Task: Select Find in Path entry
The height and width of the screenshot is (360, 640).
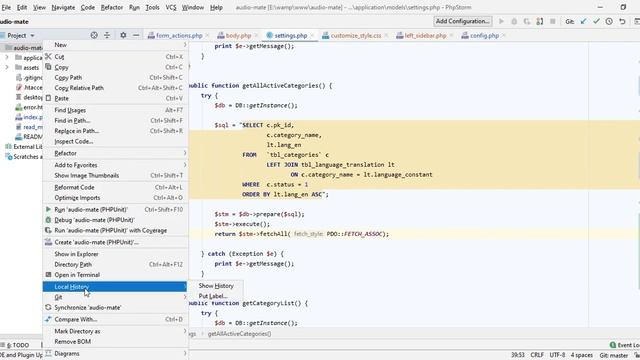Action: [x=115, y=120]
